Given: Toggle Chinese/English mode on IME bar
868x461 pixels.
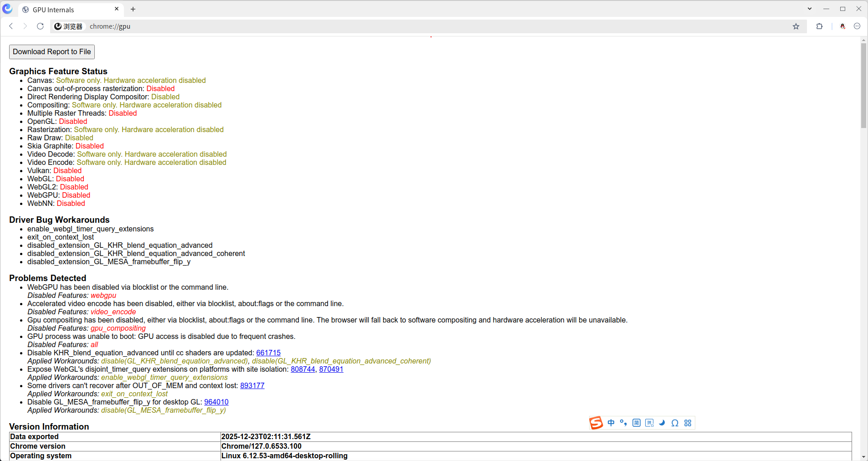Looking at the screenshot, I should pos(611,423).
